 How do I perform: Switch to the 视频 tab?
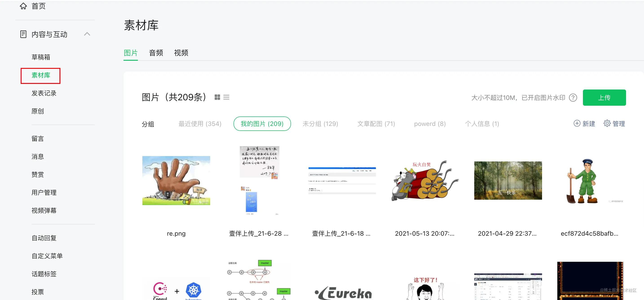(181, 53)
